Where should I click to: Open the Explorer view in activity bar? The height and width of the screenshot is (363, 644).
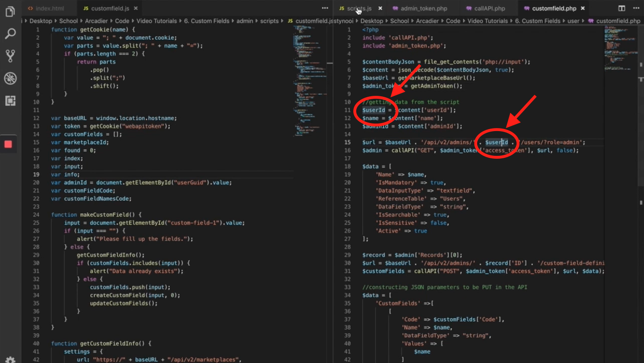(x=10, y=12)
